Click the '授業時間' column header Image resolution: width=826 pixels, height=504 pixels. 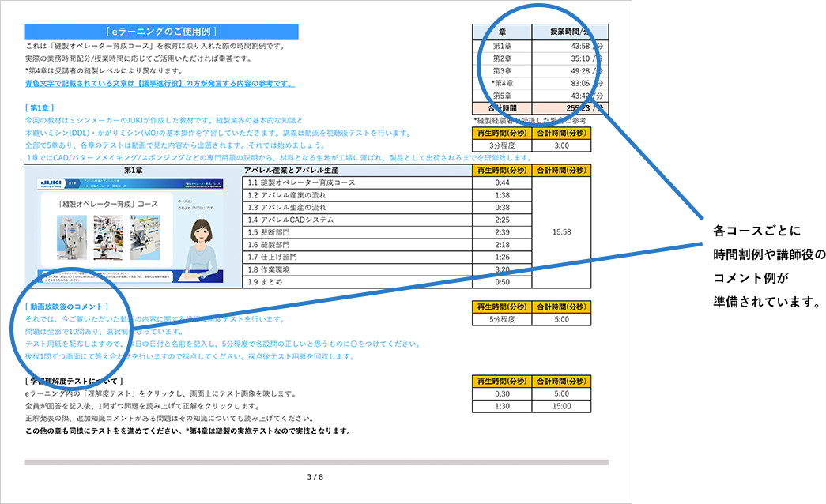pyautogui.click(x=570, y=32)
